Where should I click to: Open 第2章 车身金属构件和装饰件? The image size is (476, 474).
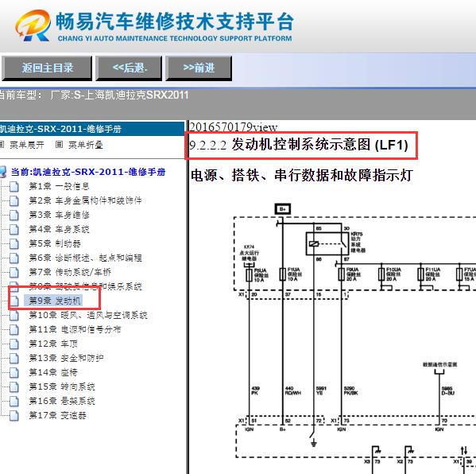[x=85, y=200]
